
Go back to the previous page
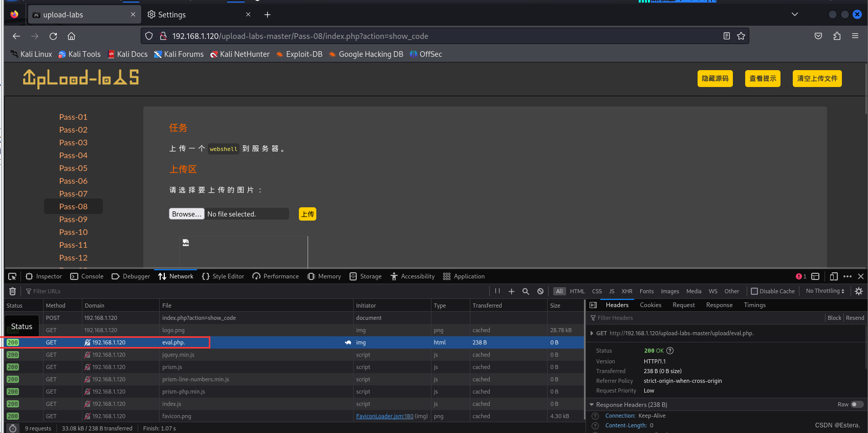(x=16, y=36)
